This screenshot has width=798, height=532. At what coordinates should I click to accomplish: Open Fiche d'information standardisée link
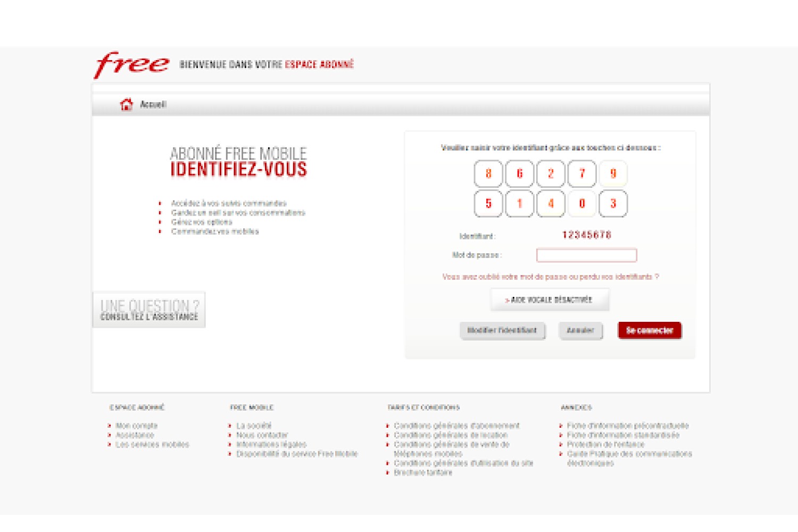coord(623,435)
